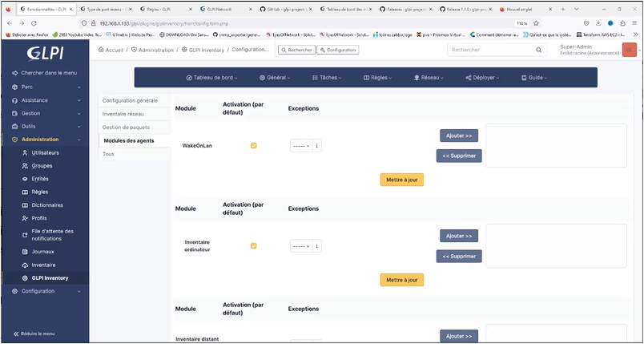This screenshot has width=644, height=344.
Task: Open the Utilisateurs page from the sidebar
Action: click(45, 152)
